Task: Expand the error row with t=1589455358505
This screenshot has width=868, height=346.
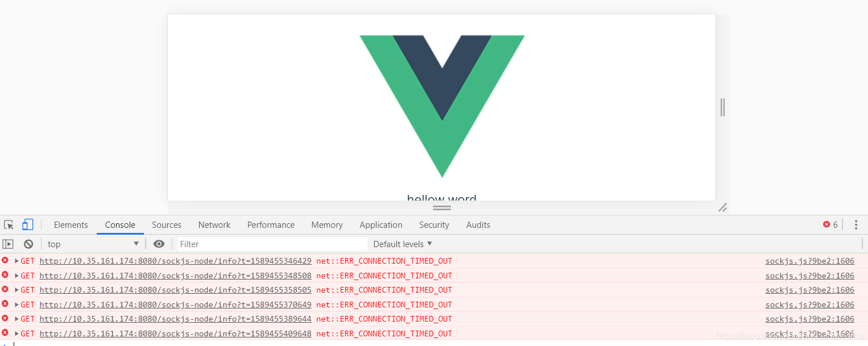Action: 16,290
